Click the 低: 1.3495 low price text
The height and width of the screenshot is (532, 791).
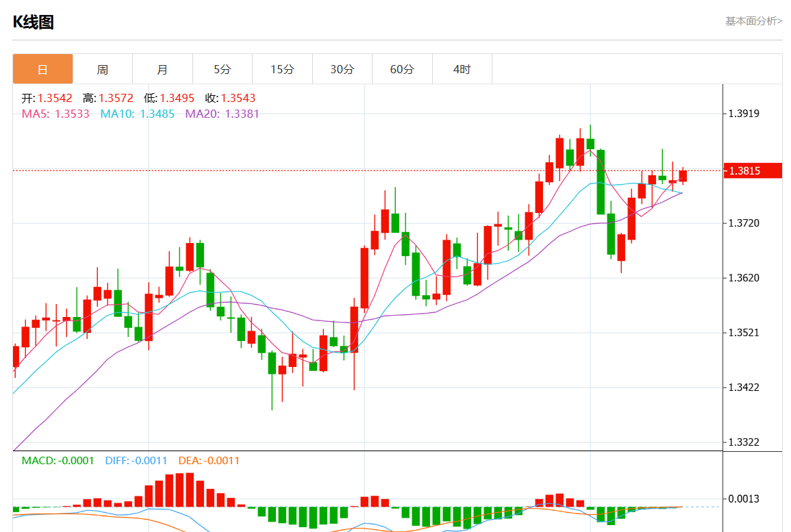coord(169,99)
